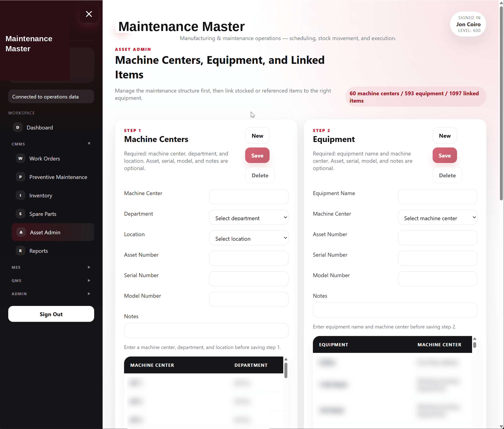Click the Spare Parts S icon badge

point(21,214)
